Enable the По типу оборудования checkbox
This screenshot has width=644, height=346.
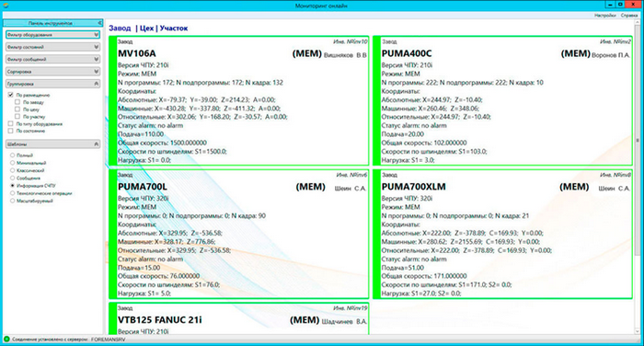tap(11, 123)
